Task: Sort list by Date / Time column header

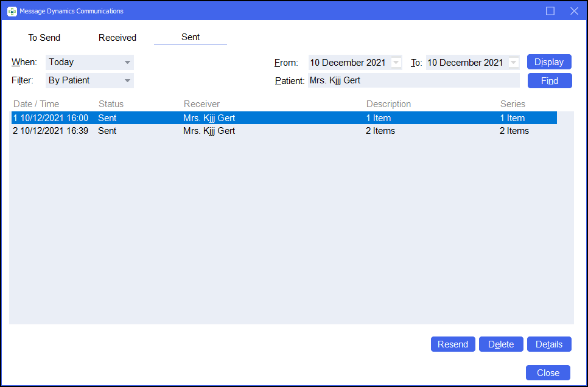Action: 37,104
